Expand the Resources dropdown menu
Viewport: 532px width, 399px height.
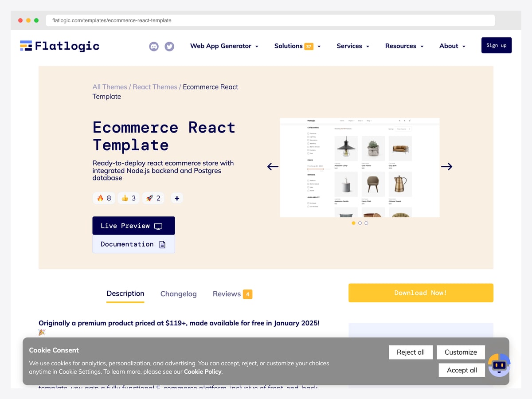[404, 46]
